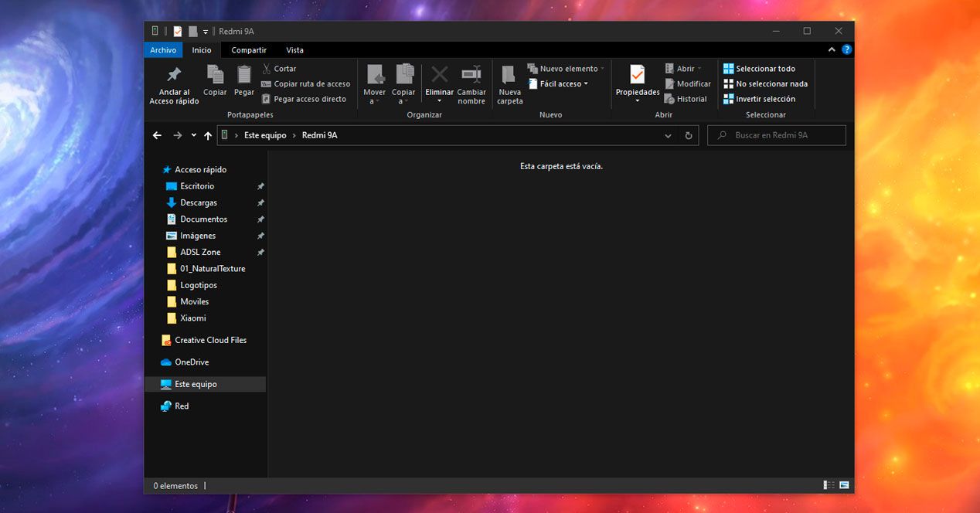Select Cortar scissors command
The width and height of the screenshot is (980, 513).
pyautogui.click(x=279, y=69)
